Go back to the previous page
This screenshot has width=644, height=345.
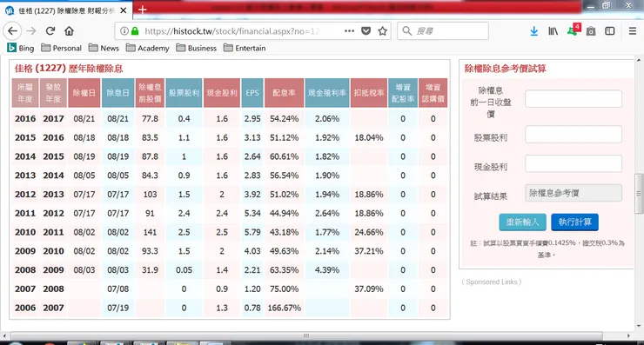pyautogui.click(x=12, y=30)
